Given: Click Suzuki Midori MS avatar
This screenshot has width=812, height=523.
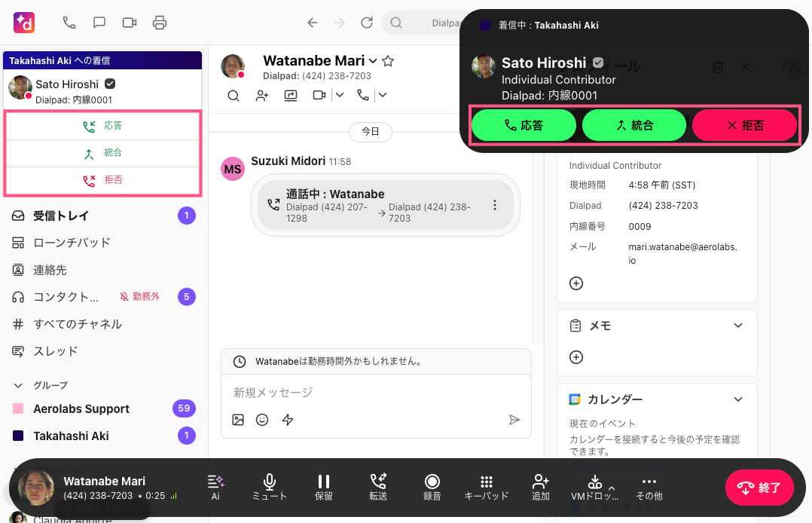Looking at the screenshot, I should pyautogui.click(x=233, y=169).
